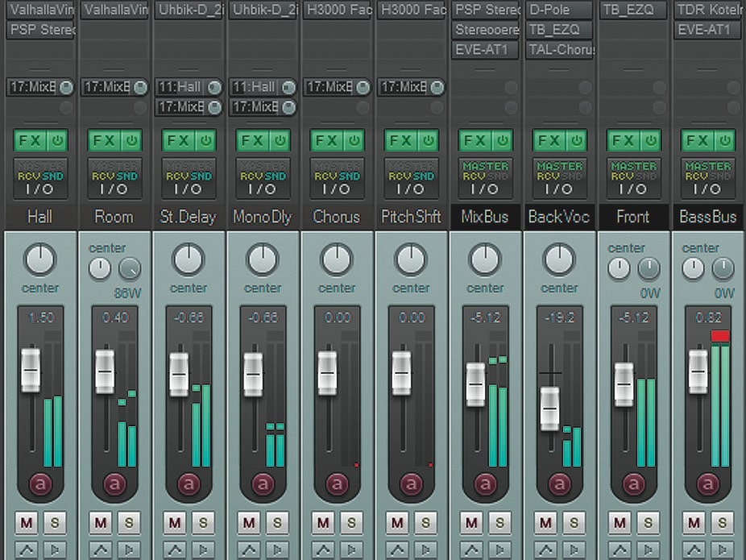Image resolution: width=746 pixels, height=560 pixels.
Task: Open the FX chain on MixBus track
Action: [x=475, y=141]
